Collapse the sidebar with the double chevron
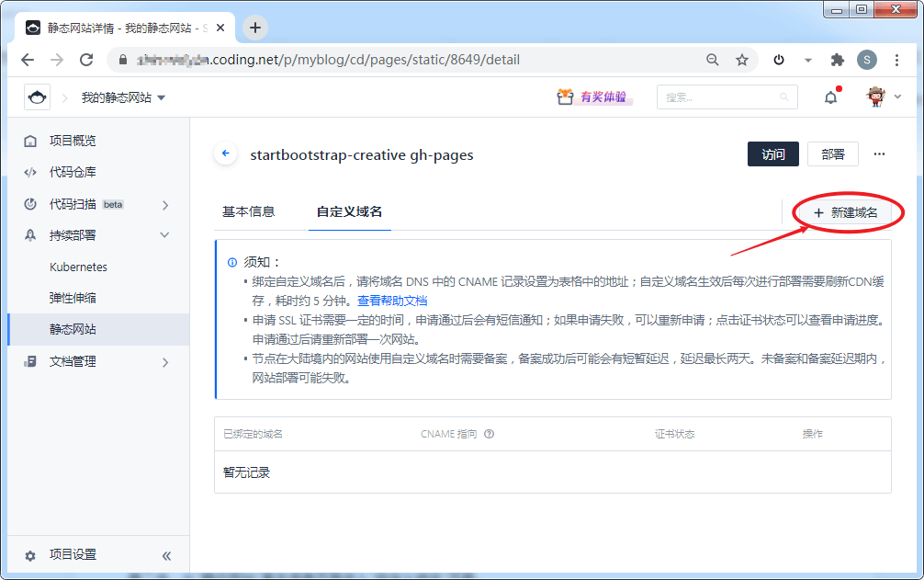 167,555
